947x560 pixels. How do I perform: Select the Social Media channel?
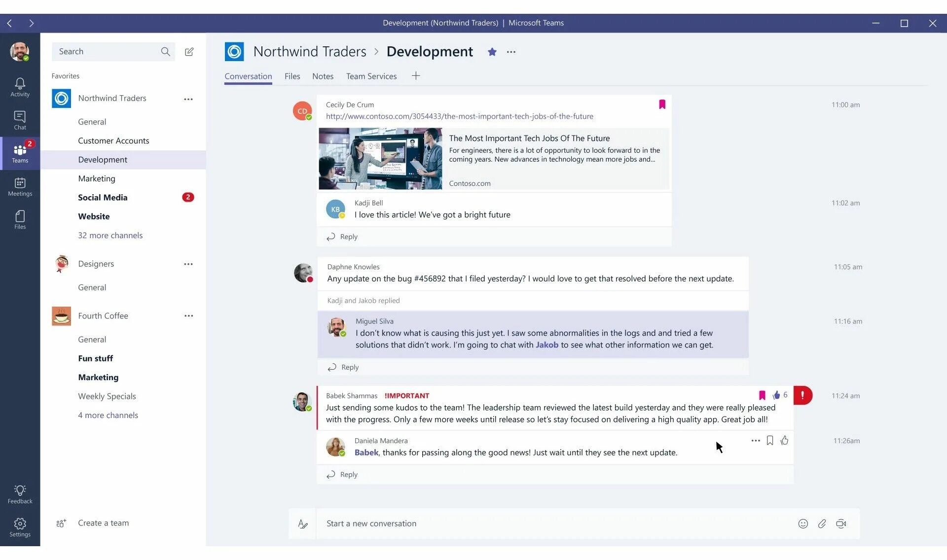coord(123,197)
